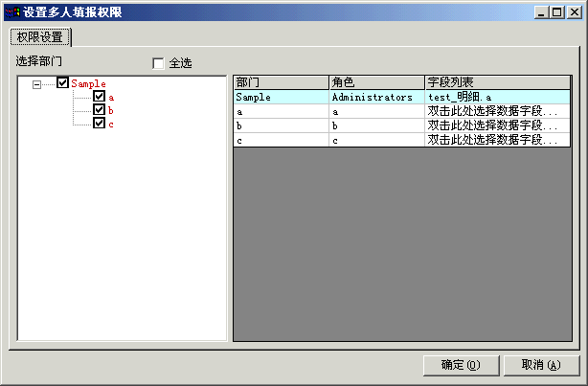Image resolution: width=588 pixels, height=386 pixels.
Task: Uncheck the checkbox for department a
Action: pyautogui.click(x=99, y=97)
